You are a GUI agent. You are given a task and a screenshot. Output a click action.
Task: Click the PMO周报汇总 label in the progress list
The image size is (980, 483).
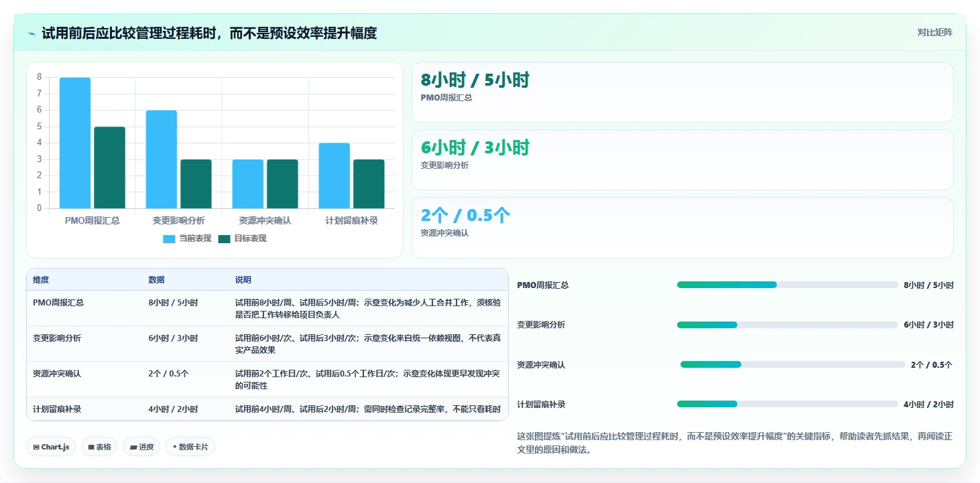[543, 285]
